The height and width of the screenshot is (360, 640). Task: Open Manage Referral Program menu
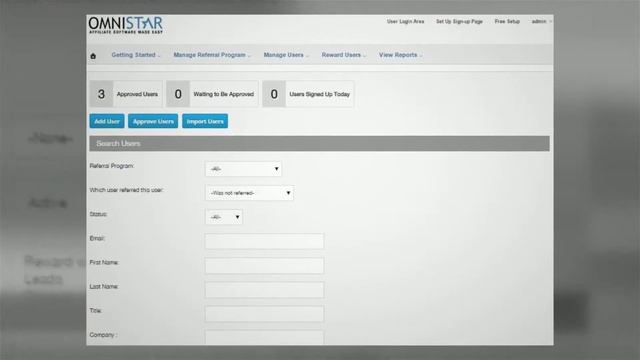tap(211, 55)
